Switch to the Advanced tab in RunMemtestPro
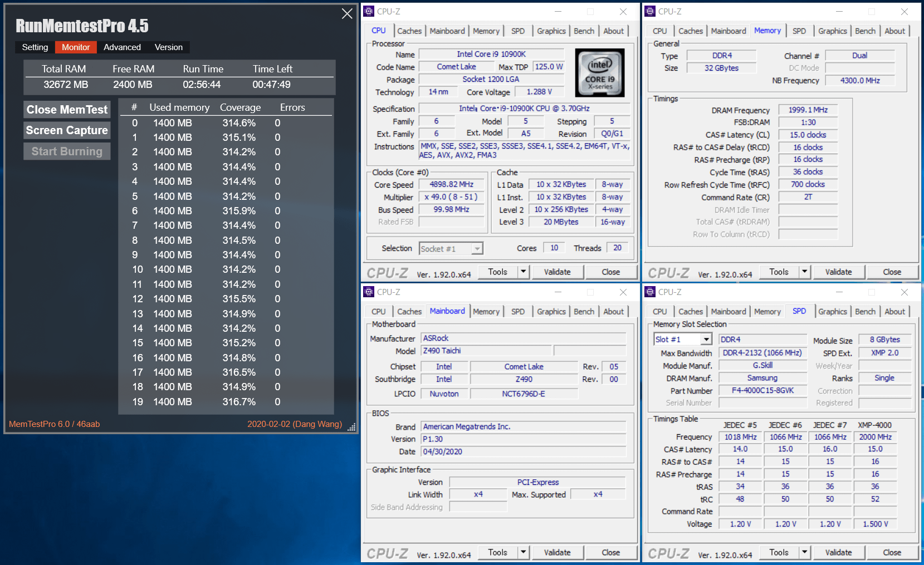 [x=122, y=47]
